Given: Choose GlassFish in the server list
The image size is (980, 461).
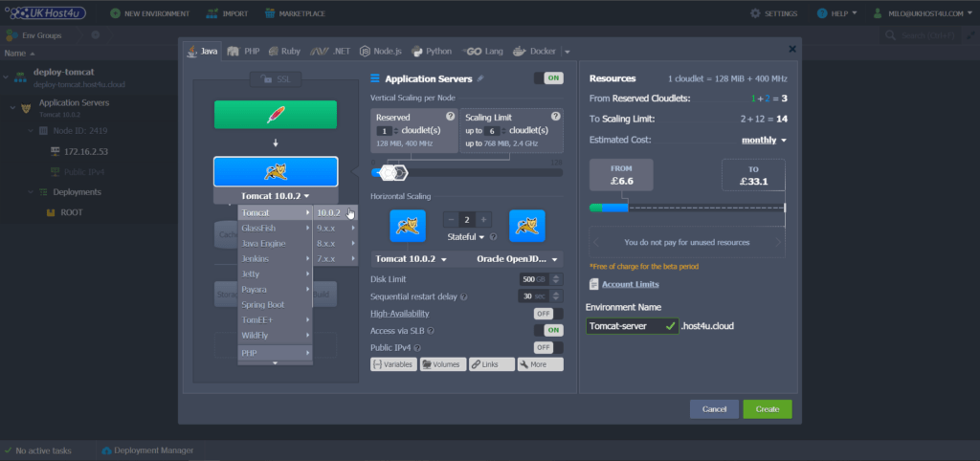Looking at the screenshot, I should click(x=275, y=228).
